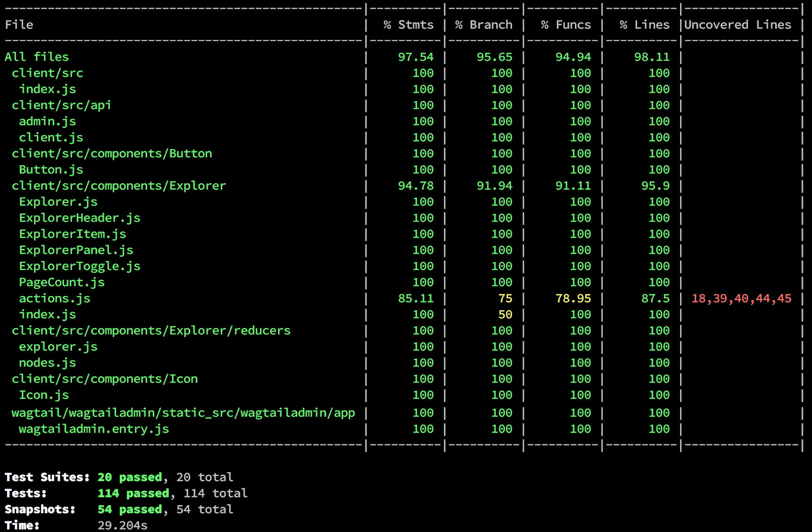The height and width of the screenshot is (532, 812).
Task: Select the 'ExplorerHeader.js' file name
Action: click(x=80, y=218)
